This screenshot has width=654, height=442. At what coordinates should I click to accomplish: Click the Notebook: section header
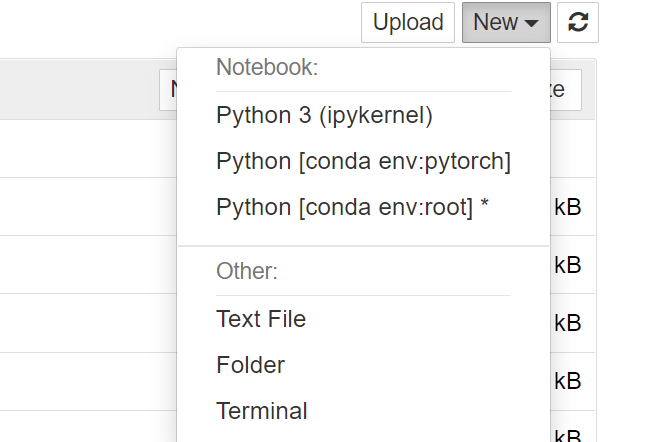click(x=267, y=67)
